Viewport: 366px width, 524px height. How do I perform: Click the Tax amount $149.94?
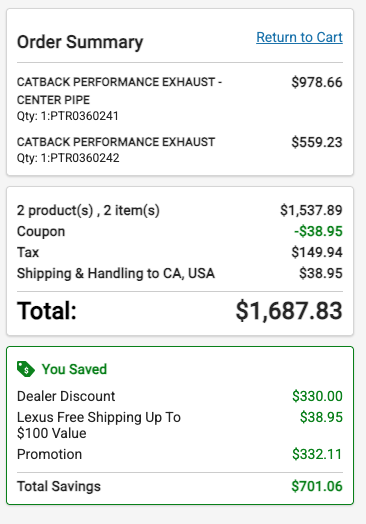[x=317, y=252]
